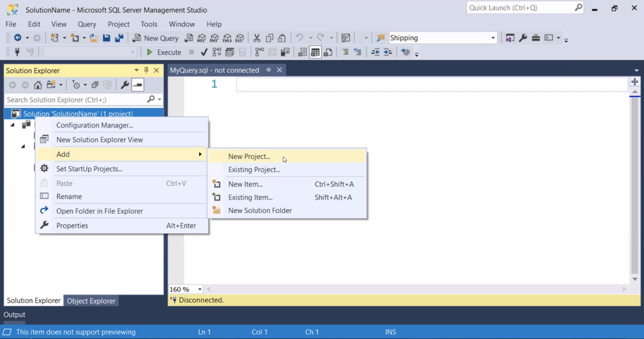The width and height of the screenshot is (644, 339).
Task: Collapse the project node under the solution
Action: pyautogui.click(x=12, y=125)
